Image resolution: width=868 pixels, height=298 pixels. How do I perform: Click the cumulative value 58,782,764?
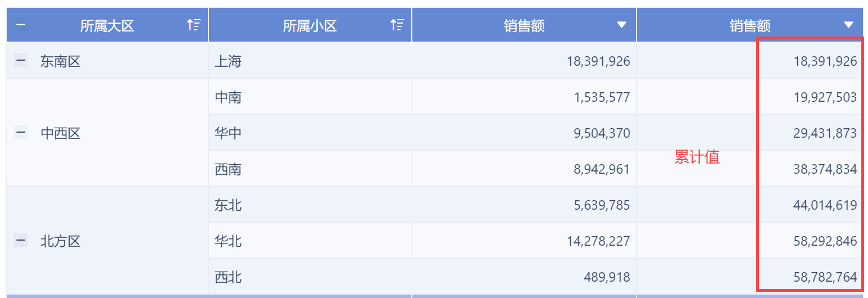point(825,277)
